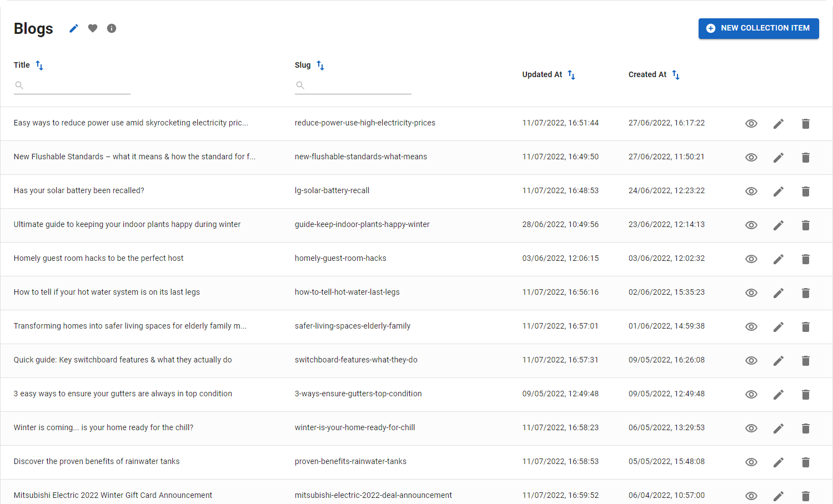This screenshot has height=504, width=833.
Task: Click the 'Updated At' column header
Action: point(542,74)
